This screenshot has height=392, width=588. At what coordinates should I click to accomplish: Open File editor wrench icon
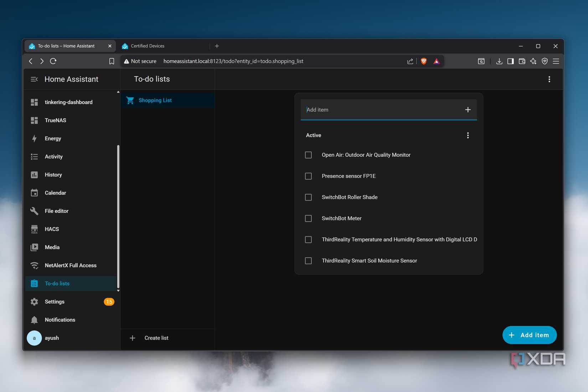[34, 211]
